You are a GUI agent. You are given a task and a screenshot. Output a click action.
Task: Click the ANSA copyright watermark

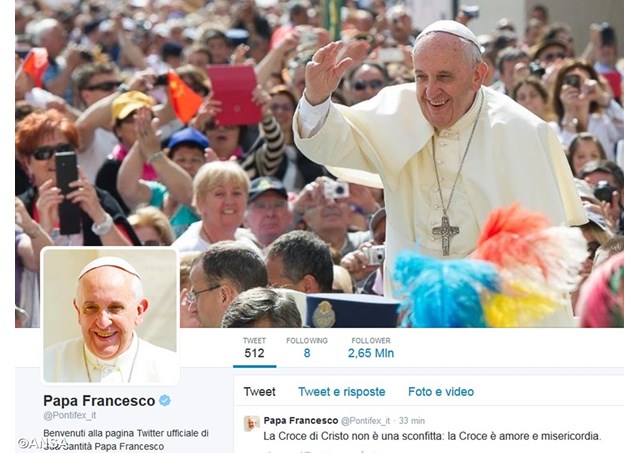tap(43, 443)
